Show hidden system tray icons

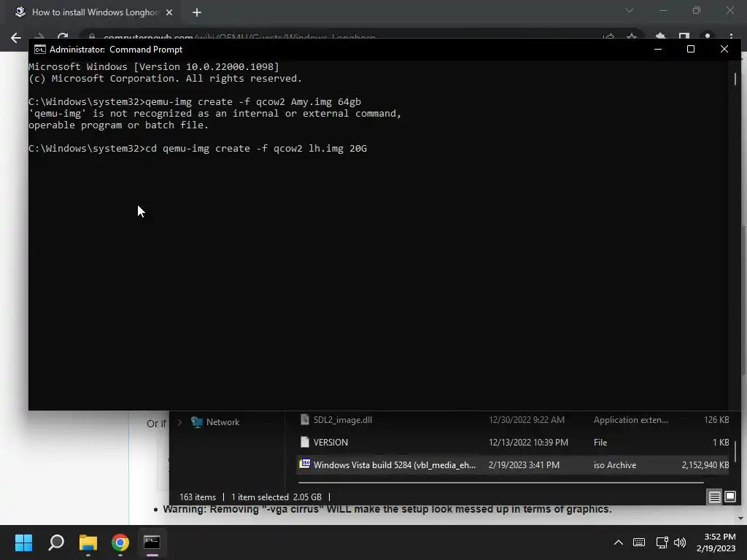click(x=619, y=542)
